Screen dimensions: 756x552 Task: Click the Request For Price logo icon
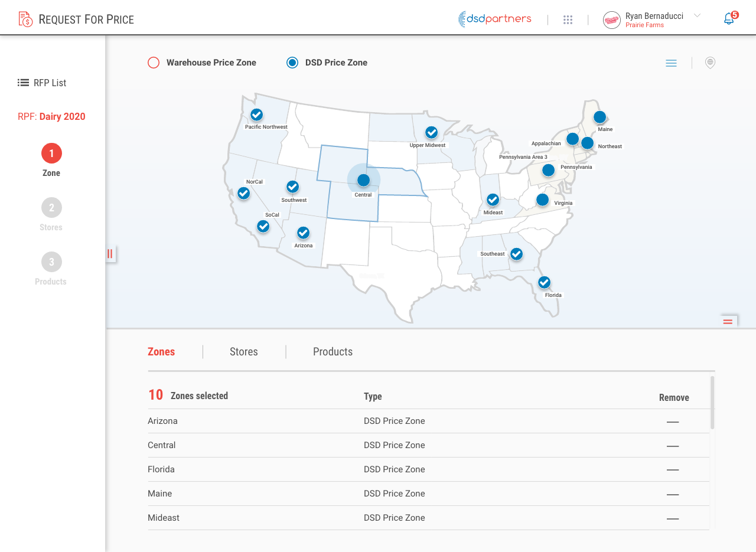(25, 19)
